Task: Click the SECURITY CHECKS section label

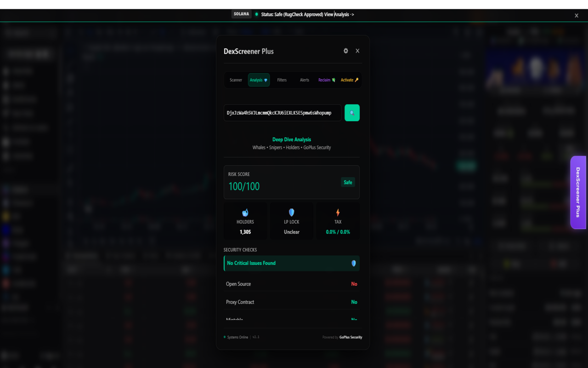Action: coord(240,250)
